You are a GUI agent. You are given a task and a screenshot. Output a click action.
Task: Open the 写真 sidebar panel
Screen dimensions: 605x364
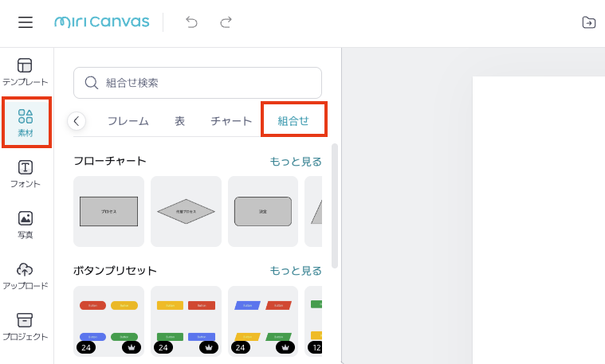(x=26, y=225)
